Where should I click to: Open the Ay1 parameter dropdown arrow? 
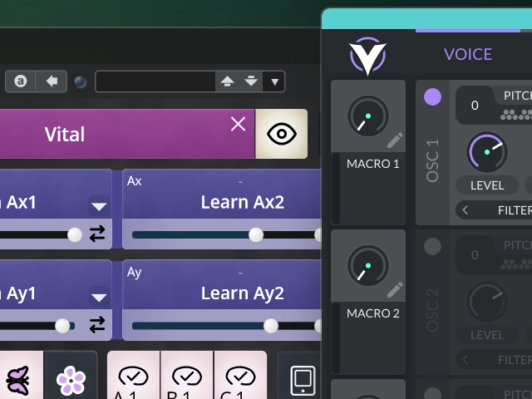pos(99,298)
